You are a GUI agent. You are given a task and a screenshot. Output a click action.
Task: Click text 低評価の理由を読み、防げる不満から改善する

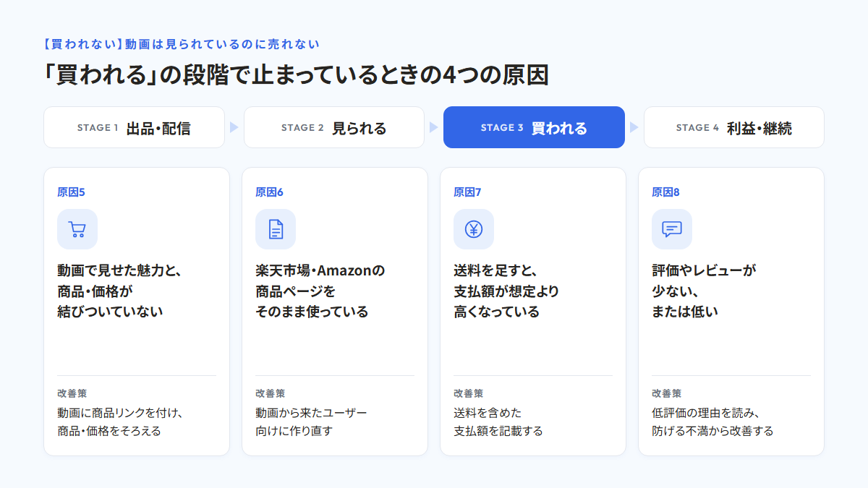click(x=712, y=422)
